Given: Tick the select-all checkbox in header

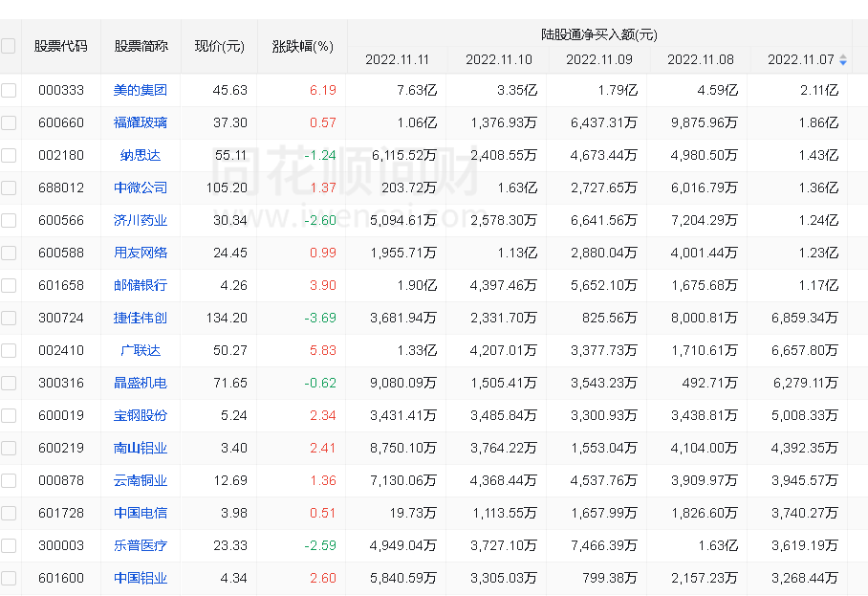Looking at the screenshot, I should (9, 46).
